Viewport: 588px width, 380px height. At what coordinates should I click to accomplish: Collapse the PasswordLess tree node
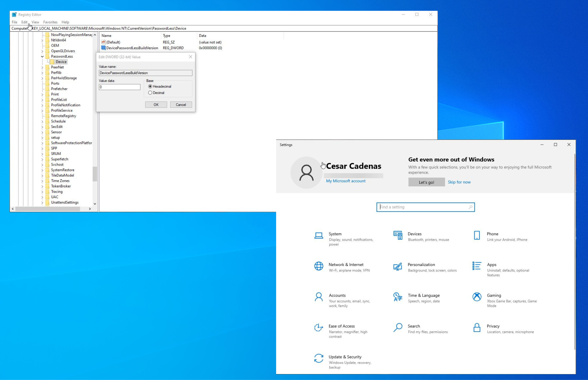click(x=42, y=56)
